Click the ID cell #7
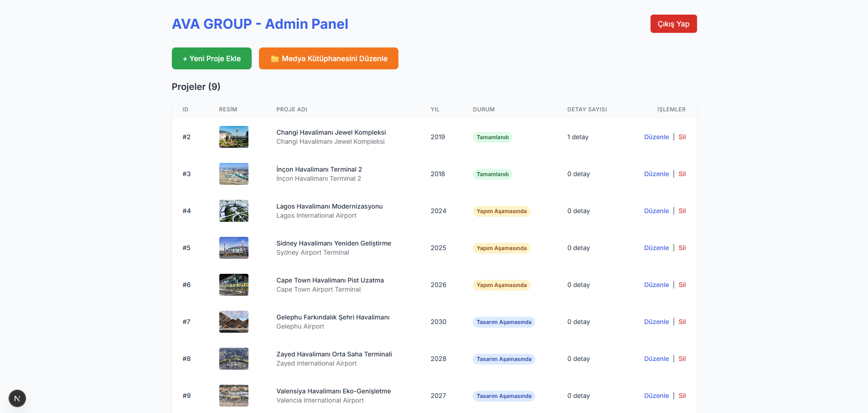The width and height of the screenshot is (868, 413). (186, 322)
